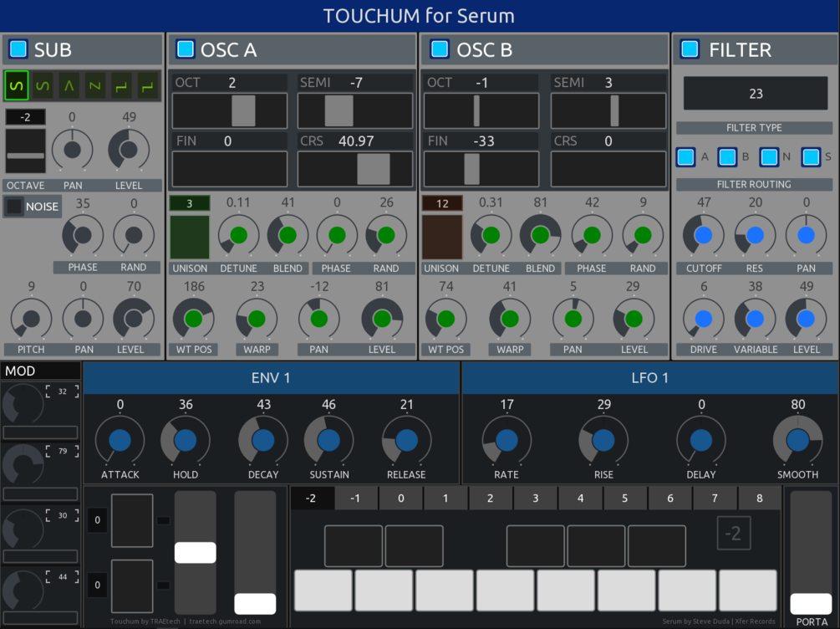Open the FILTER TYPE selector
840x629 pixels.
[x=755, y=128]
